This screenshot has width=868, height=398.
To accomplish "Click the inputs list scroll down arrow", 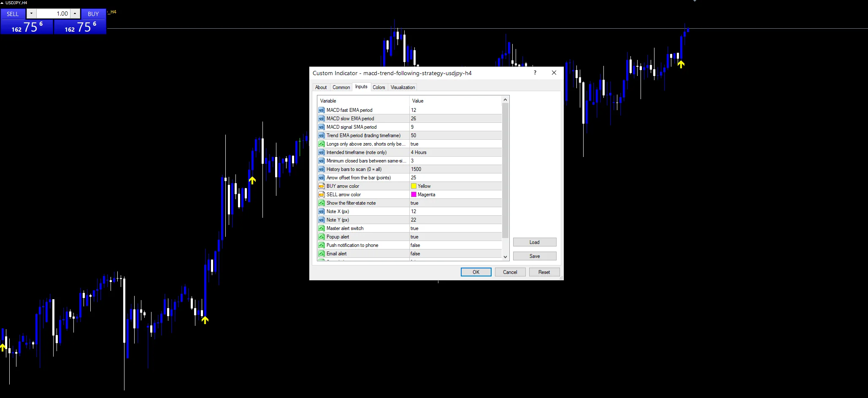I will 505,257.
